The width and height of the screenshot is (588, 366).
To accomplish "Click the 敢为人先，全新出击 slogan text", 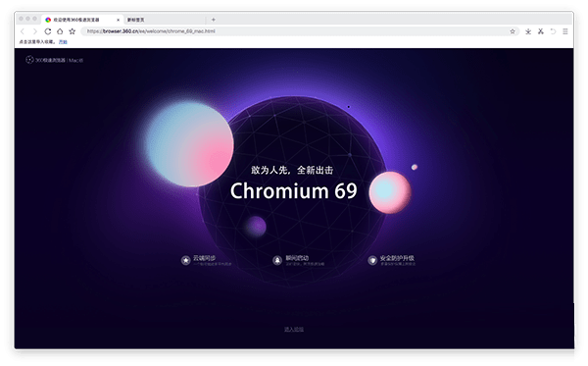I will pos(292,170).
